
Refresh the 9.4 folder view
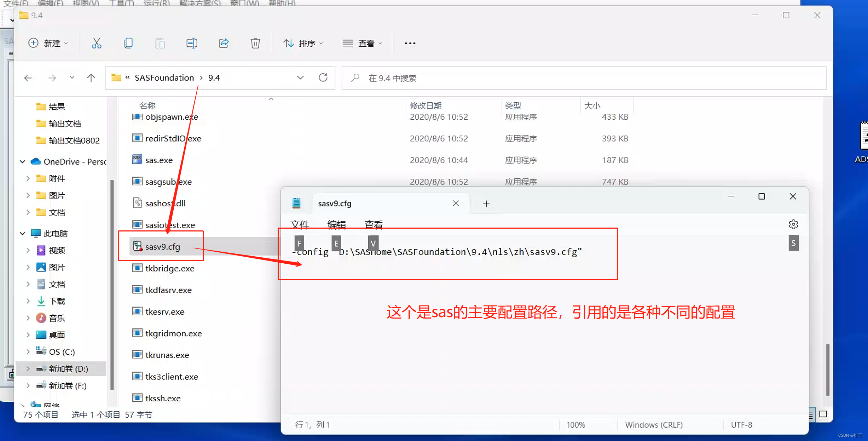click(323, 78)
